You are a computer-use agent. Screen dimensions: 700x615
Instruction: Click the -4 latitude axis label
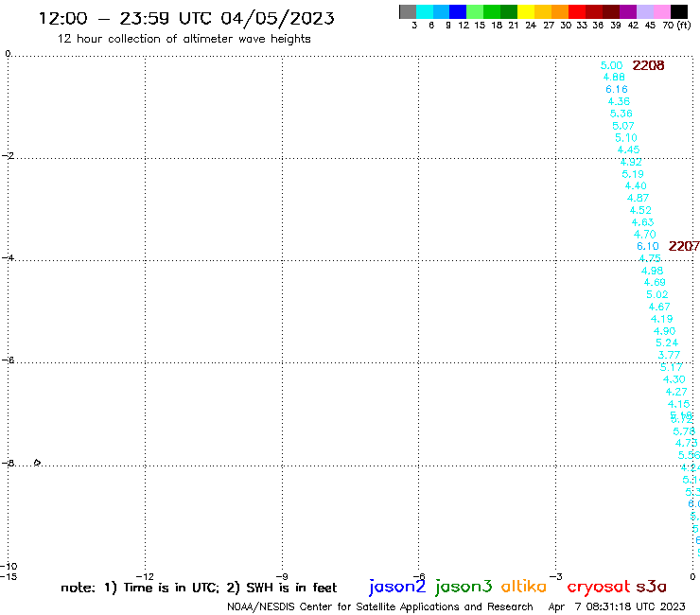pyautogui.click(x=8, y=258)
